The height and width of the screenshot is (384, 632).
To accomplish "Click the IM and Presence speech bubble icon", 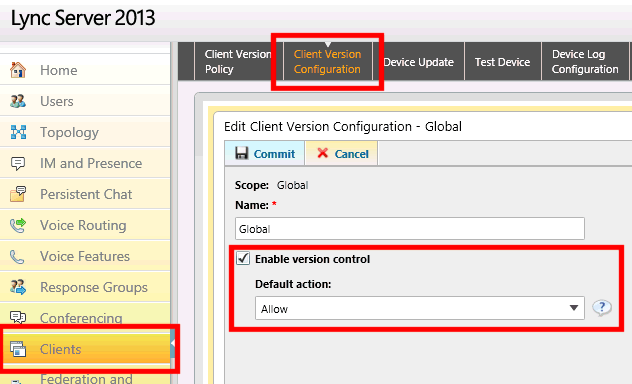I will point(18,163).
